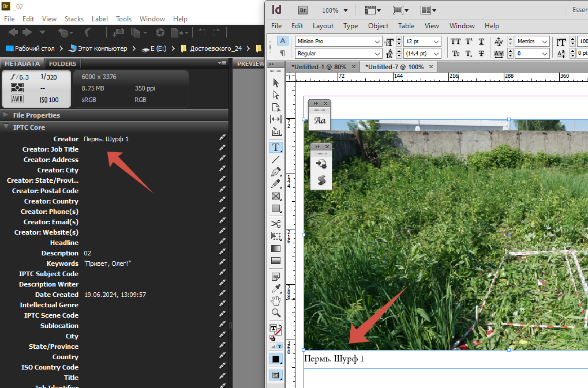
Task: Open the Minion Pro font family dropdown
Action: [x=377, y=42]
